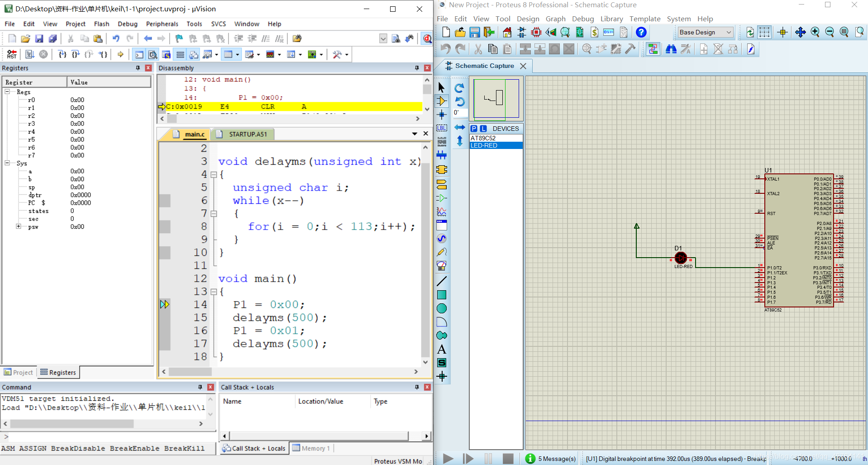
Task: Click Pick from Libraries P button
Action: click(474, 129)
